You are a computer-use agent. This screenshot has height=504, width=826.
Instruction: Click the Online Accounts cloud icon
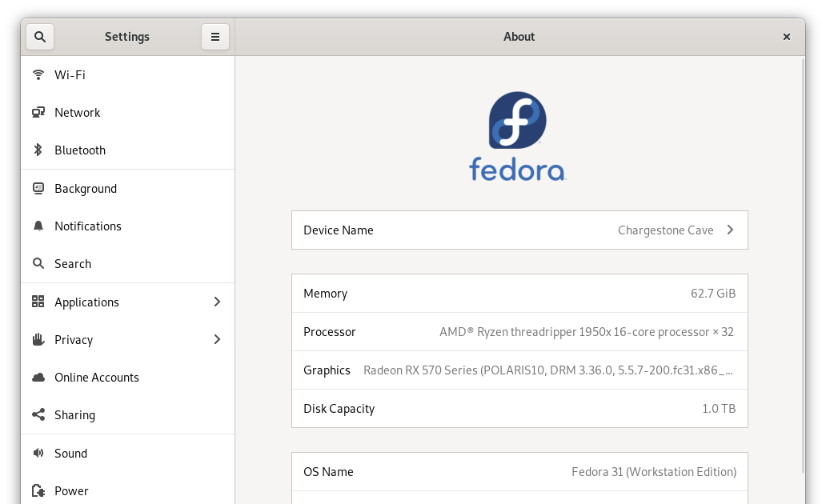point(38,377)
